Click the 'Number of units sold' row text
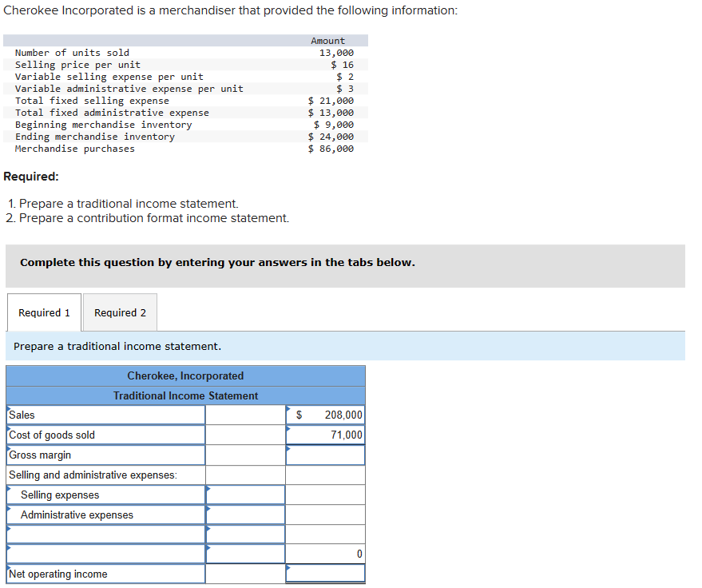This screenshot has height=588, width=702. 72,53
